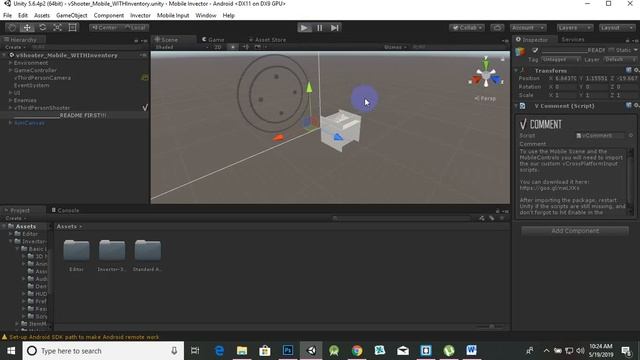Click the Step frame button
The width and height of the screenshot is (640, 360).
pyautogui.click(x=335, y=28)
